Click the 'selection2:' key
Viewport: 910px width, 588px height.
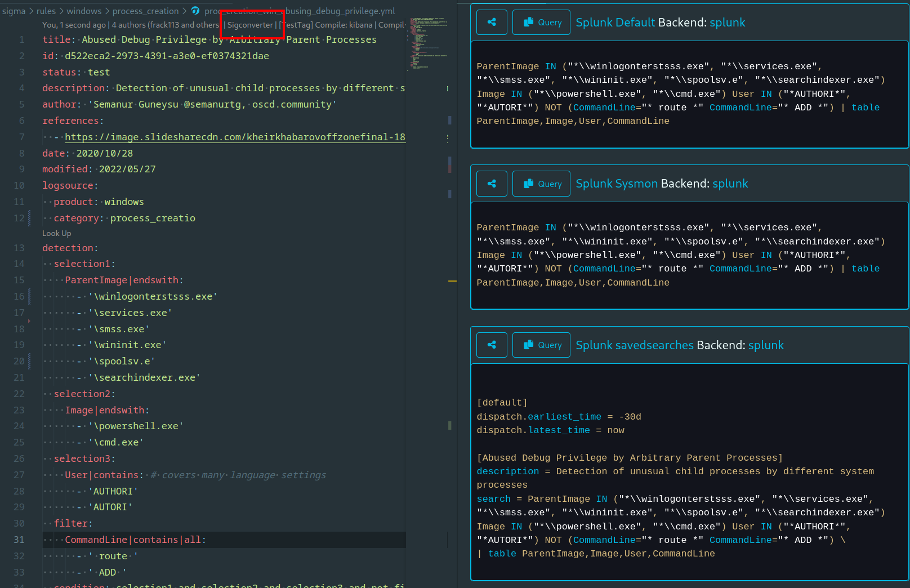coord(84,394)
